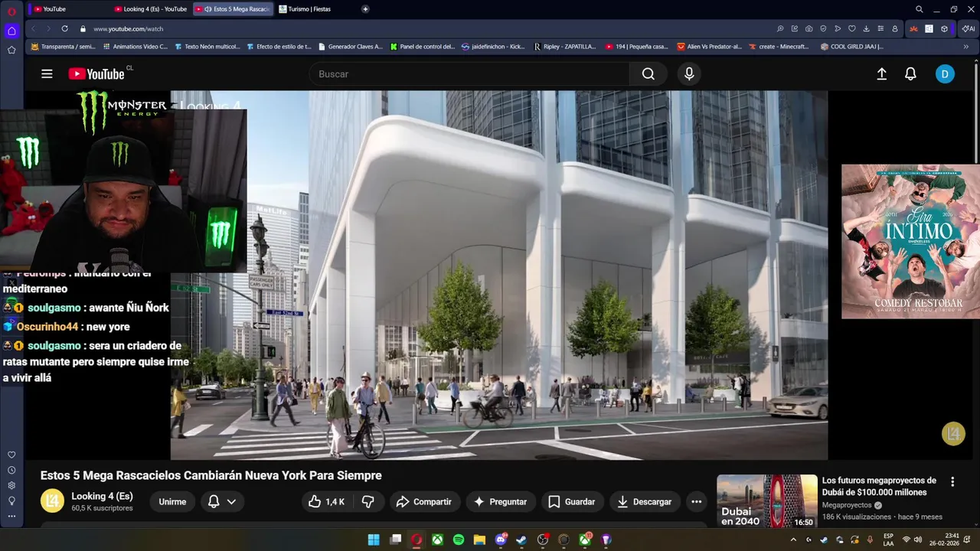Open 'Ripley - ZAPATILLA...' bookmark
The image size is (980, 551).
(x=565, y=47)
